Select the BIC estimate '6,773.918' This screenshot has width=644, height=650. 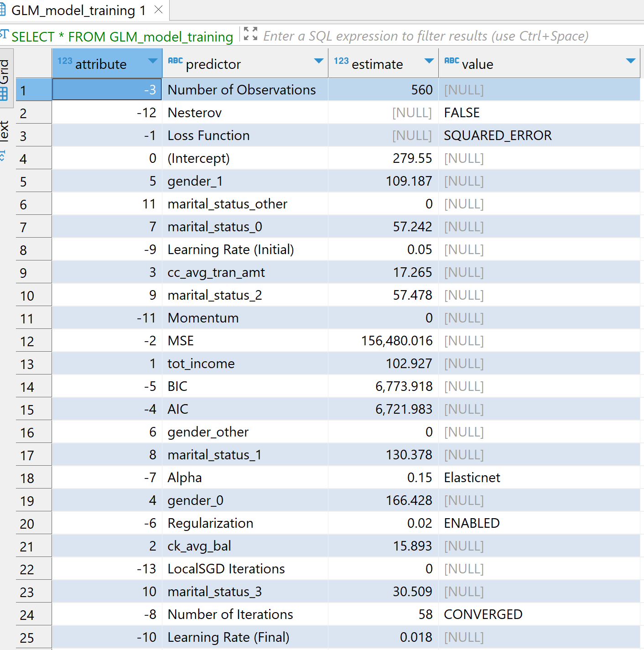[x=384, y=386]
